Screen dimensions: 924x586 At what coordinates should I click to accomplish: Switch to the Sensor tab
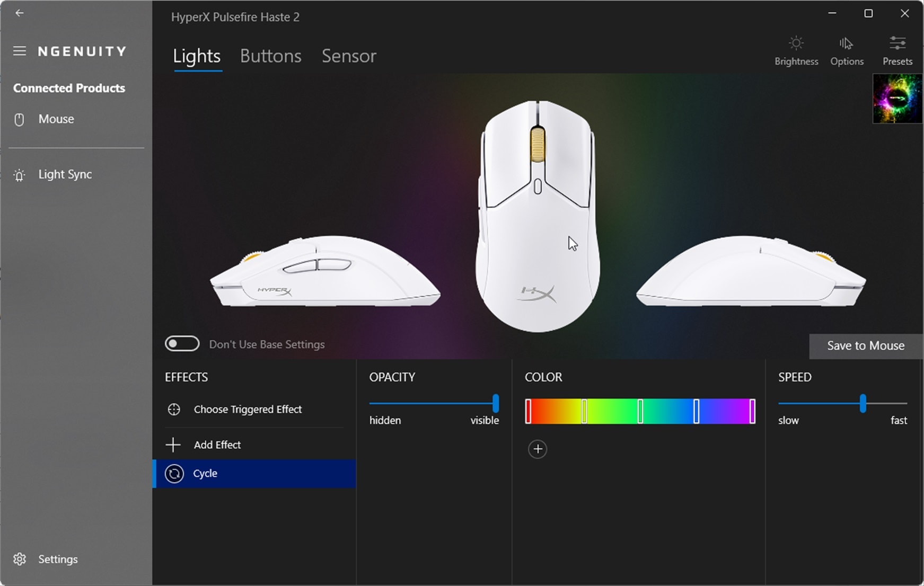(349, 56)
